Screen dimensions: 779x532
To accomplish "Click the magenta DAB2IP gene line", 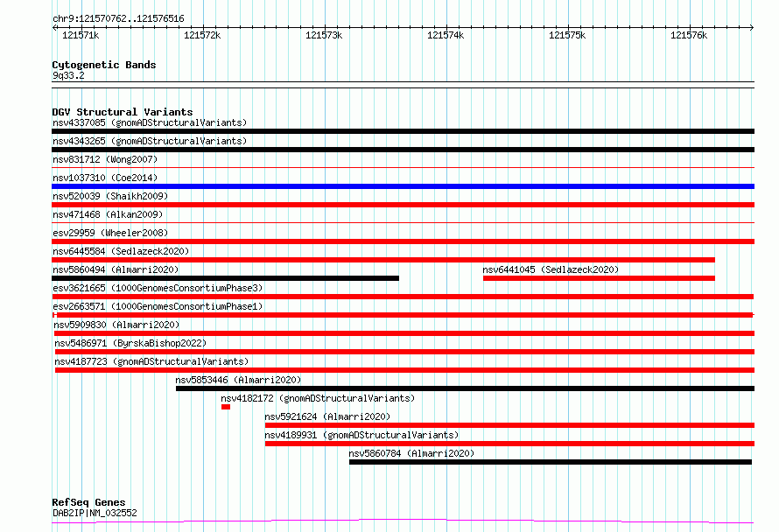I will [403, 521].
